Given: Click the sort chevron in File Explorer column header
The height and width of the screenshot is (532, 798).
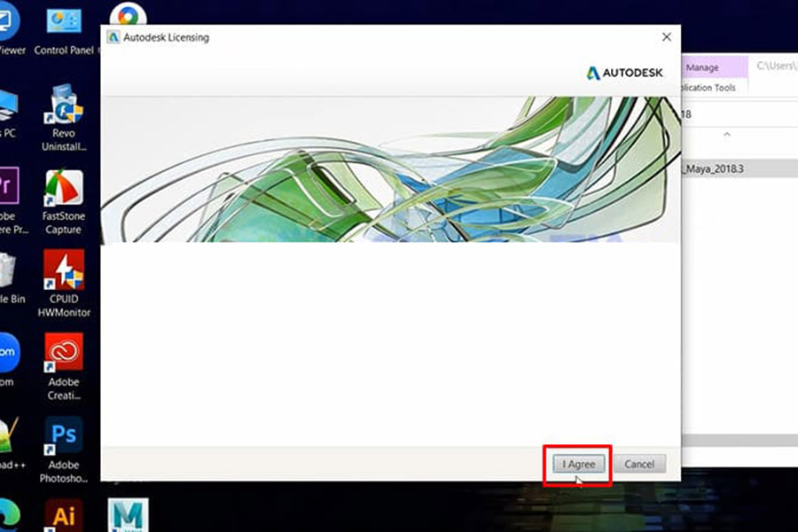Looking at the screenshot, I should click(727, 135).
